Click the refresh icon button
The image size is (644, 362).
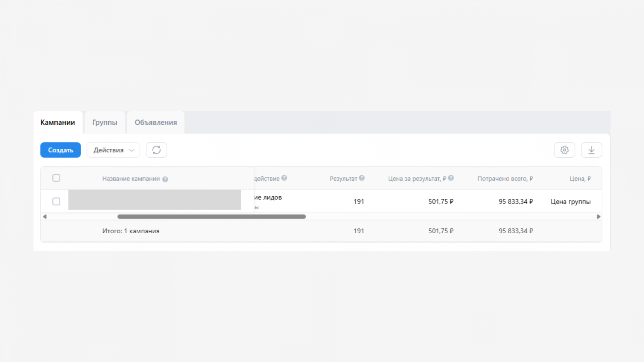157,150
